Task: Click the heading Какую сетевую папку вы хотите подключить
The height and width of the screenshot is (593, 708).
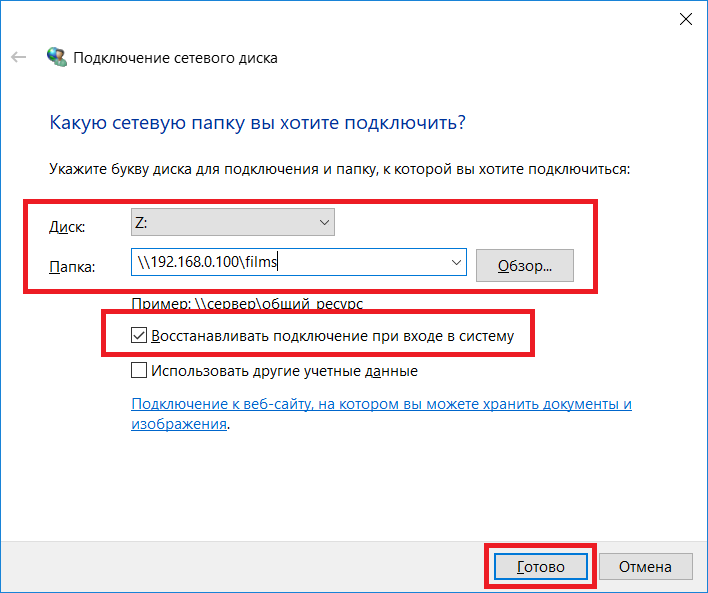Action: point(257,122)
